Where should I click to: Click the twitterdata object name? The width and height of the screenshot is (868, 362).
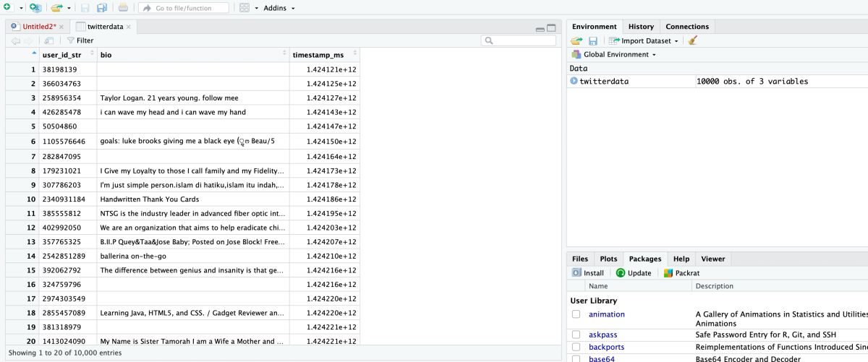click(604, 82)
